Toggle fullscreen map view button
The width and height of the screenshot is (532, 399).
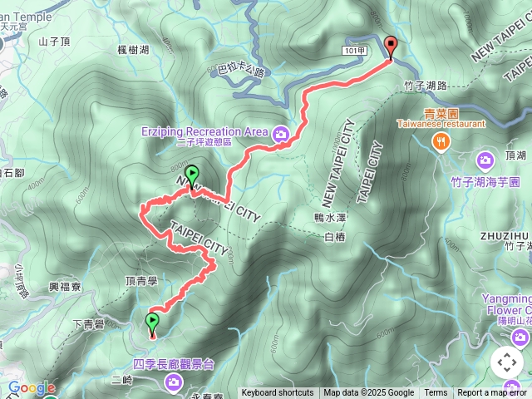click(507, 362)
